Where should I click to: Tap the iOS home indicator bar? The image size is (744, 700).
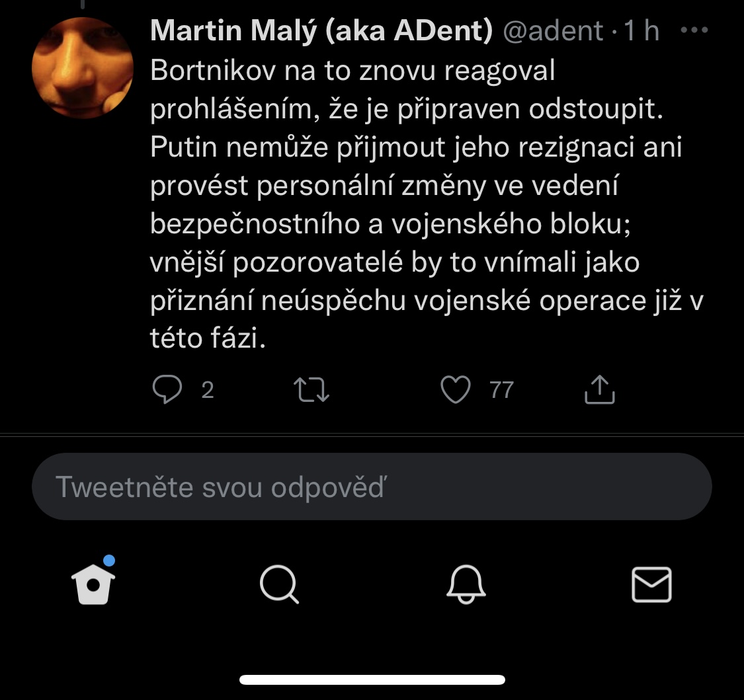372,680
